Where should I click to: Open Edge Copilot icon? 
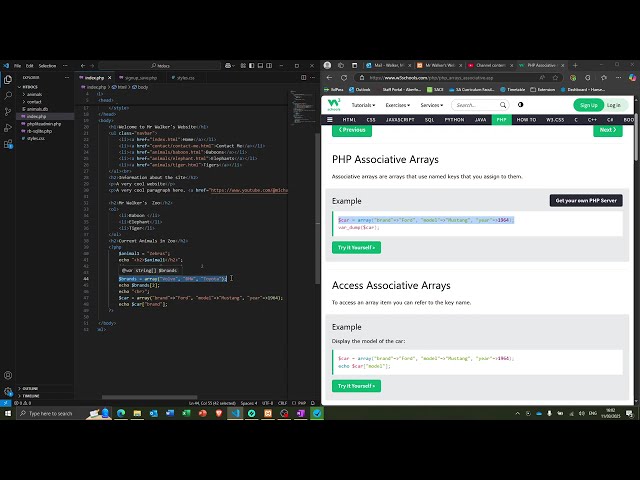point(632,78)
